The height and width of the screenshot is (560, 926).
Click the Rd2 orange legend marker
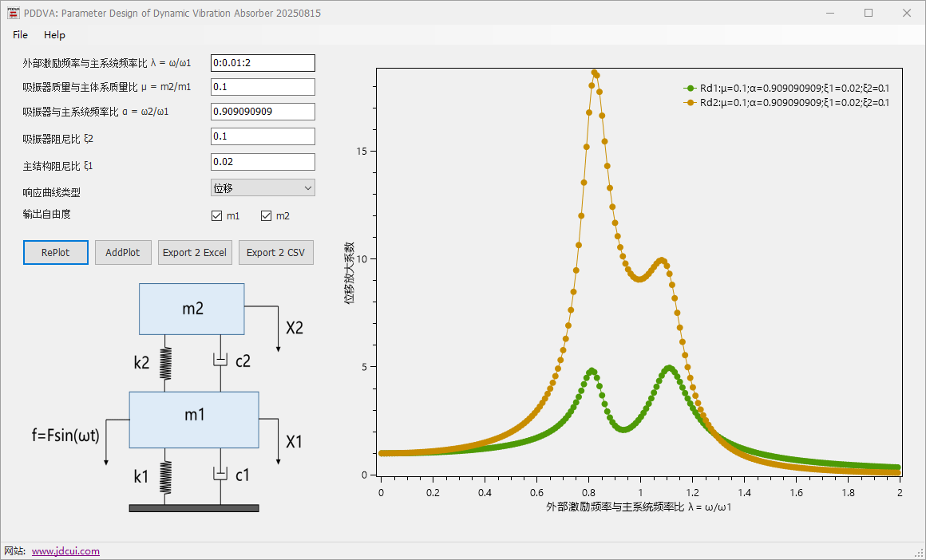coord(688,103)
